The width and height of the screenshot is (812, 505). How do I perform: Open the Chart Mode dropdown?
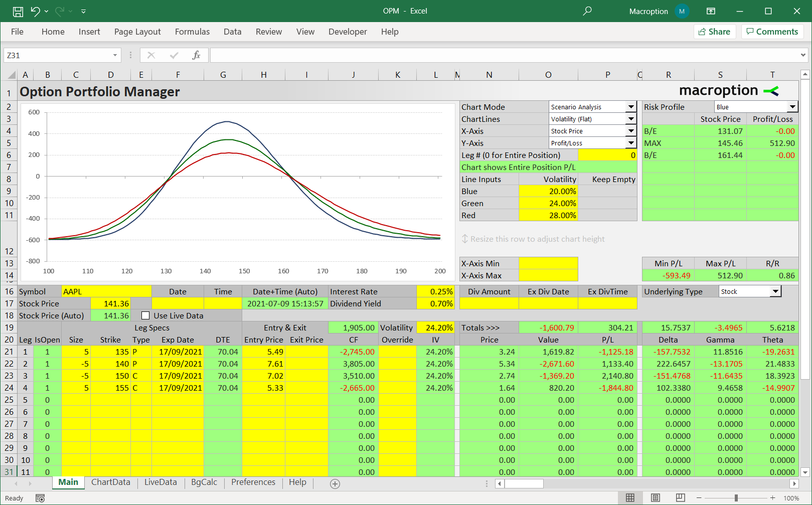[x=631, y=107]
